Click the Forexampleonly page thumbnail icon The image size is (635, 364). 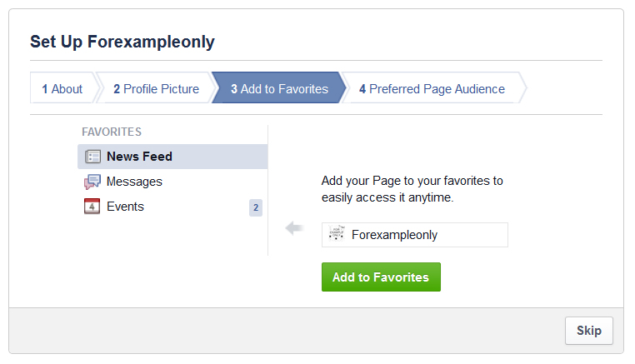(x=337, y=235)
